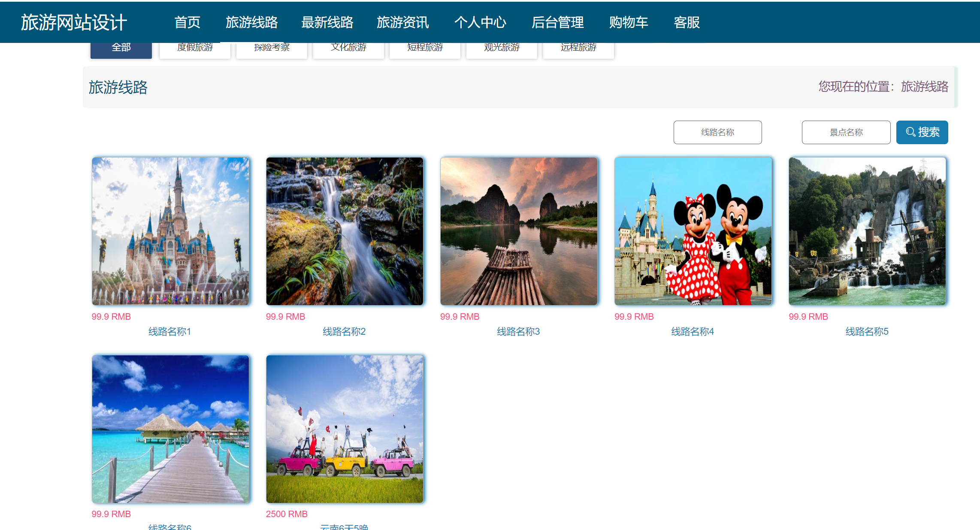Switch to the 度假旅游 category
The image size is (980, 530).
(195, 48)
